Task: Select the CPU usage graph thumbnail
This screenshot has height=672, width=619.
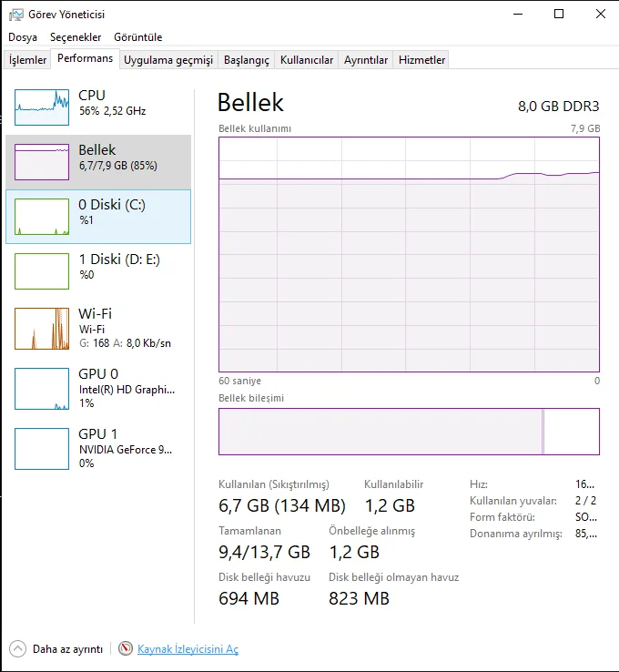Action: pyautogui.click(x=42, y=107)
